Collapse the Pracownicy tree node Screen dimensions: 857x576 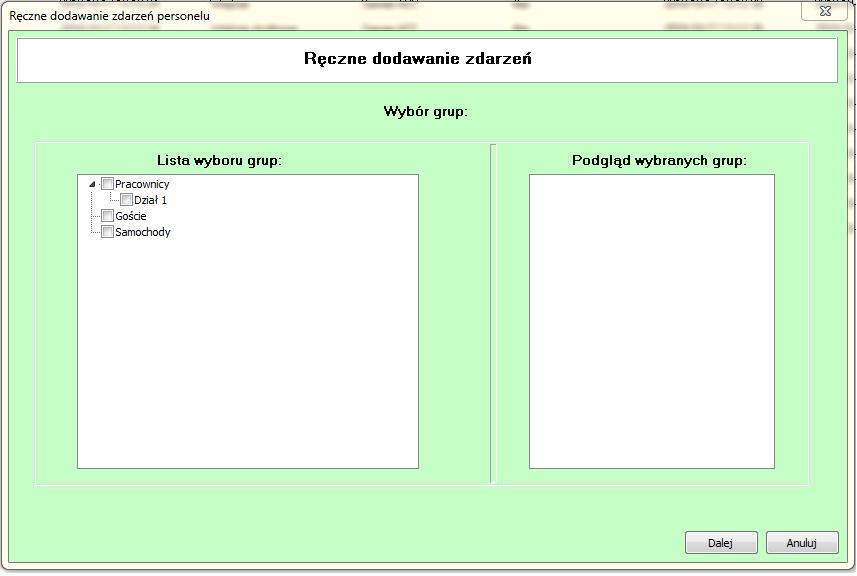click(92, 185)
